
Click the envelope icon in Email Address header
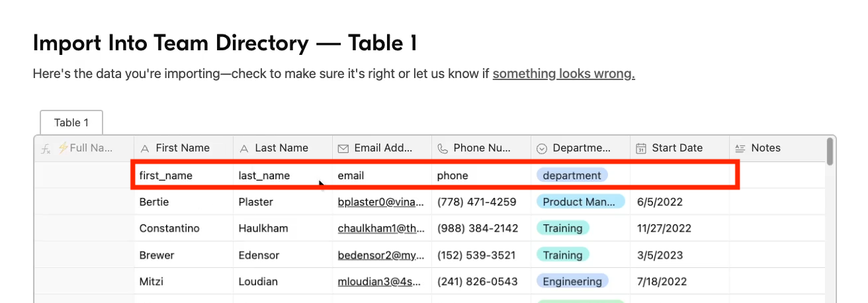tap(343, 148)
